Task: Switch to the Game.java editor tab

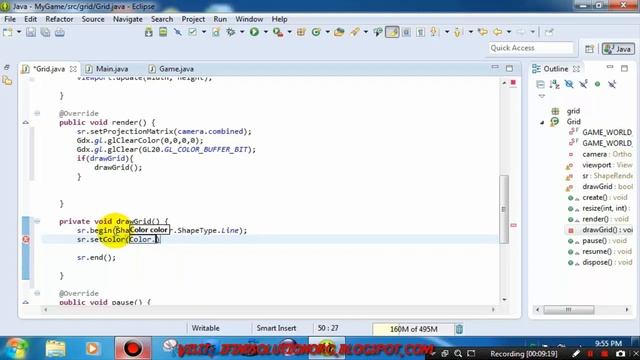Action: coord(171,69)
